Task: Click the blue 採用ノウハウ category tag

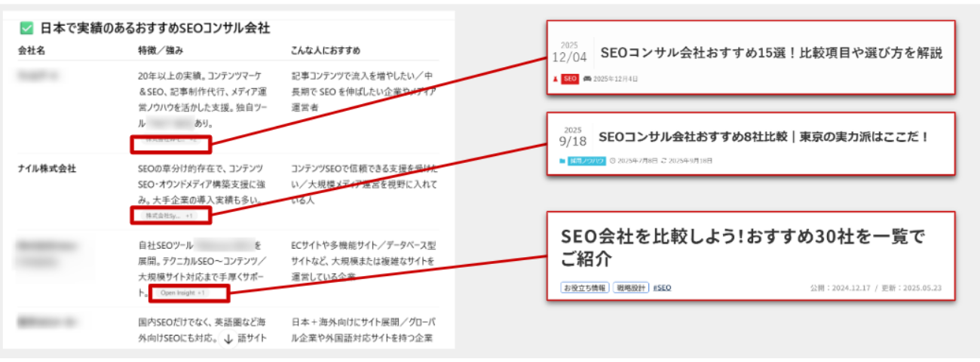Action: [x=586, y=161]
